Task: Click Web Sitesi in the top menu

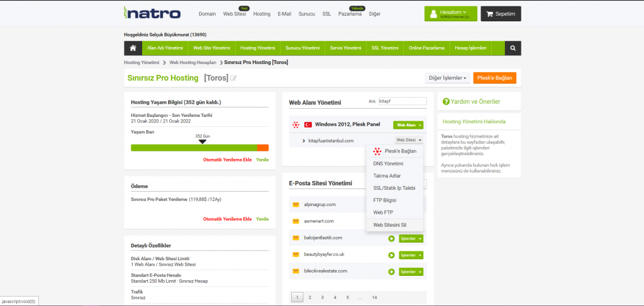Action: pyautogui.click(x=235, y=14)
